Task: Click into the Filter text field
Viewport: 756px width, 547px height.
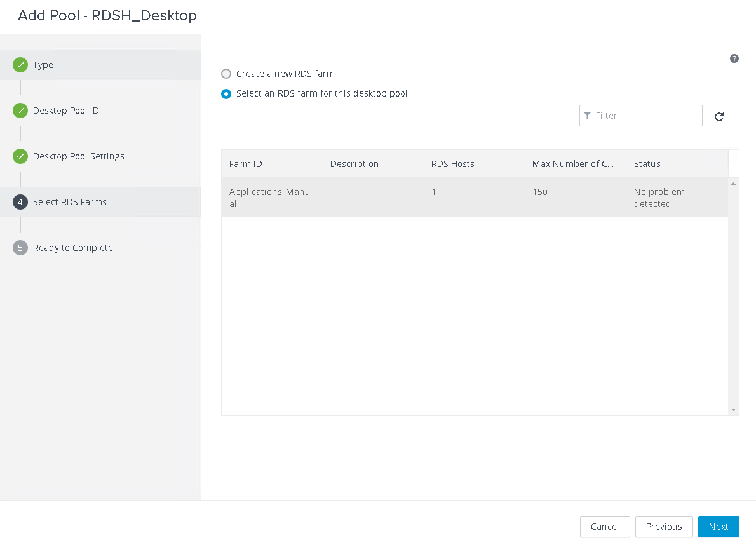Action: (641, 116)
